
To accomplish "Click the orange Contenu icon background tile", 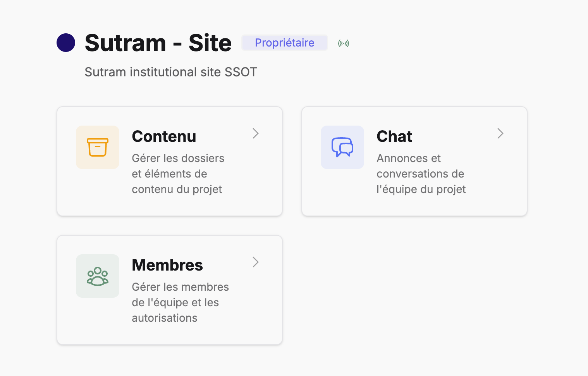I will [x=98, y=147].
